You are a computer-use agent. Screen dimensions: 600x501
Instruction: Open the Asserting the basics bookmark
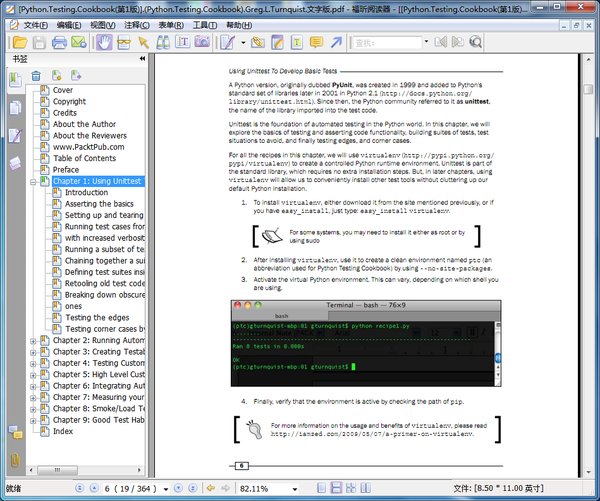click(99, 204)
